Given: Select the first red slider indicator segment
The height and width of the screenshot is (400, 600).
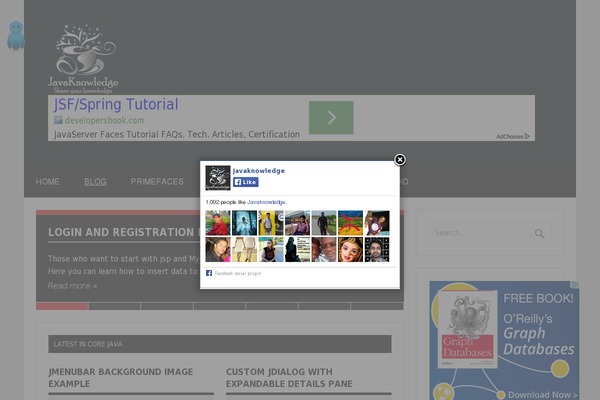Looking at the screenshot, I should click(x=62, y=306).
